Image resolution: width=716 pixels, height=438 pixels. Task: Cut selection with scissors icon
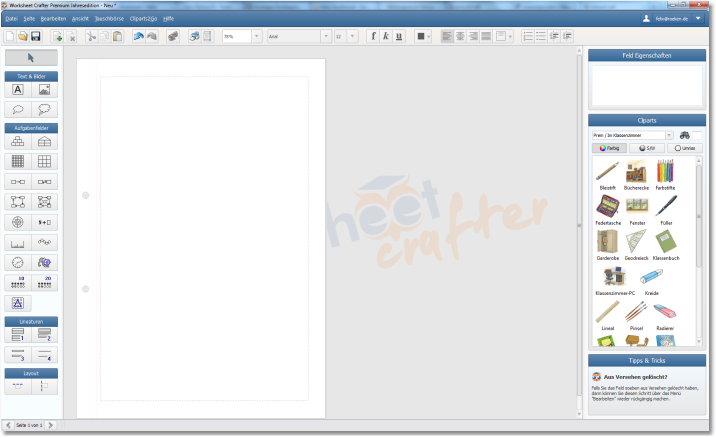point(91,36)
